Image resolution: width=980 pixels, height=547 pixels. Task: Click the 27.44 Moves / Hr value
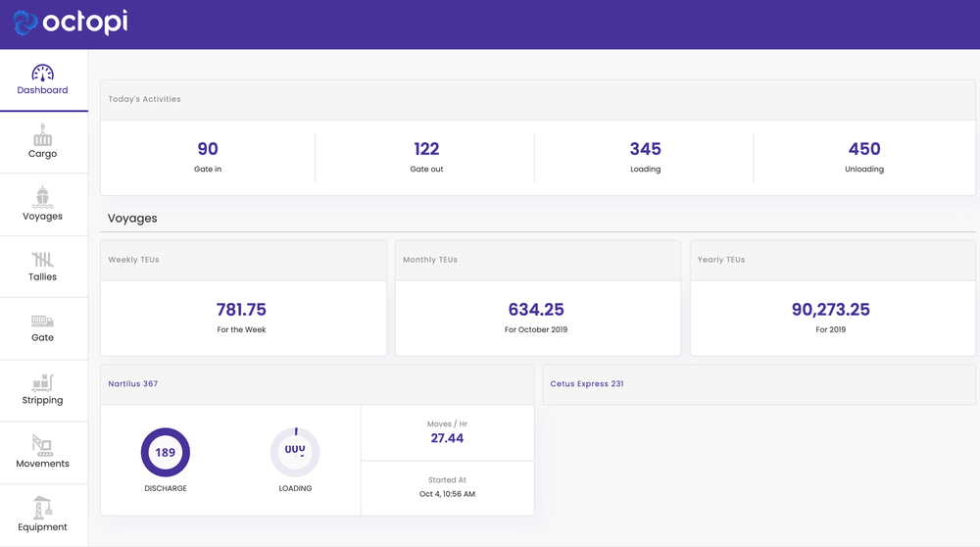448,438
